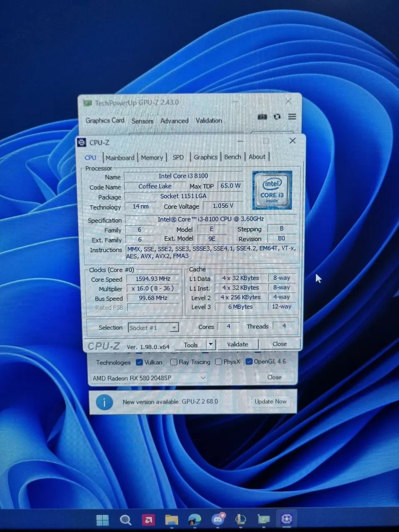Click the Level 3 6 MBytes cell
This screenshot has width=399, height=532.
240,307
